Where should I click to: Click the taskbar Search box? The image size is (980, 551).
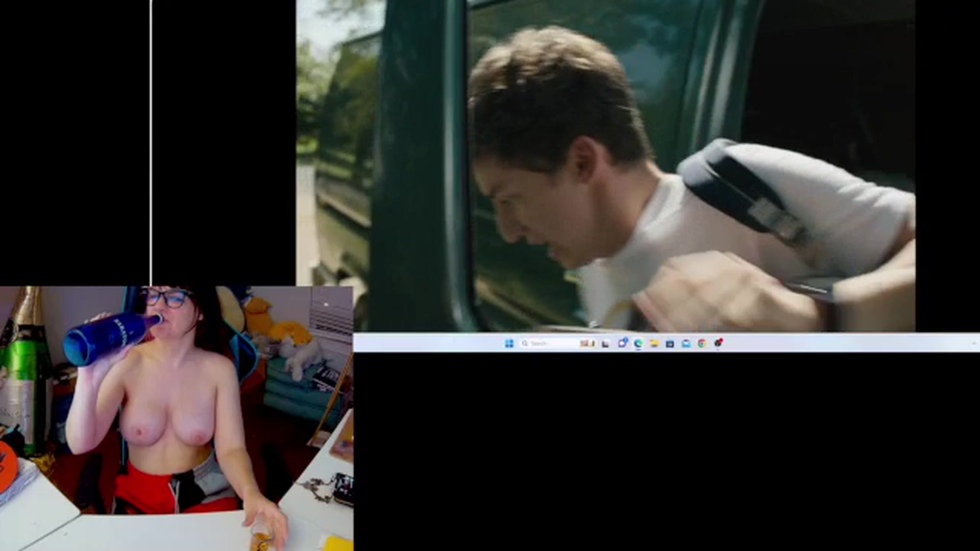coord(557,343)
